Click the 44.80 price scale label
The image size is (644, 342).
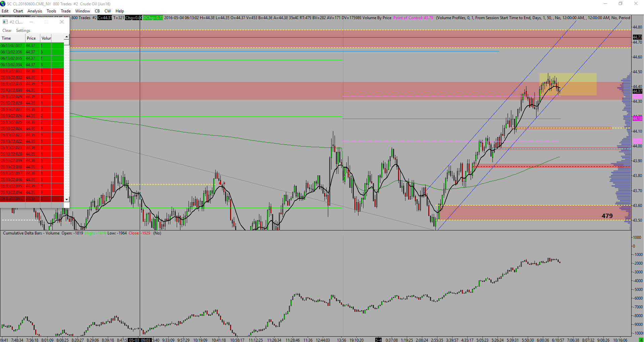(637, 27)
